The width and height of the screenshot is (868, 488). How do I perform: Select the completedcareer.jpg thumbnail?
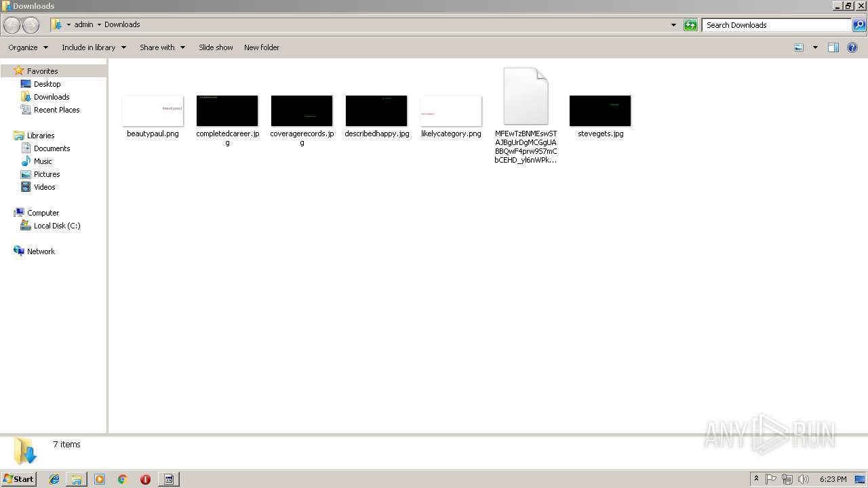pyautogui.click(x=227, y=110)
